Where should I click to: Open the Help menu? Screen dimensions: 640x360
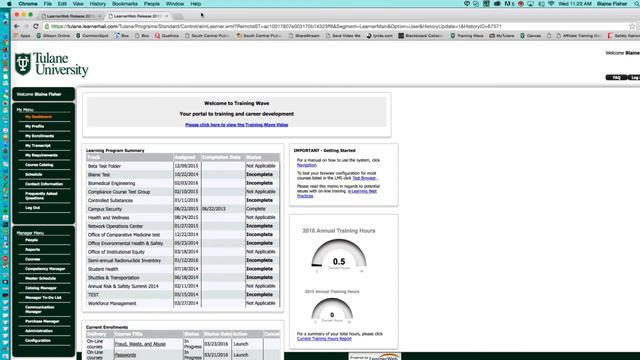pyautogui.click(x=196, y=4)
